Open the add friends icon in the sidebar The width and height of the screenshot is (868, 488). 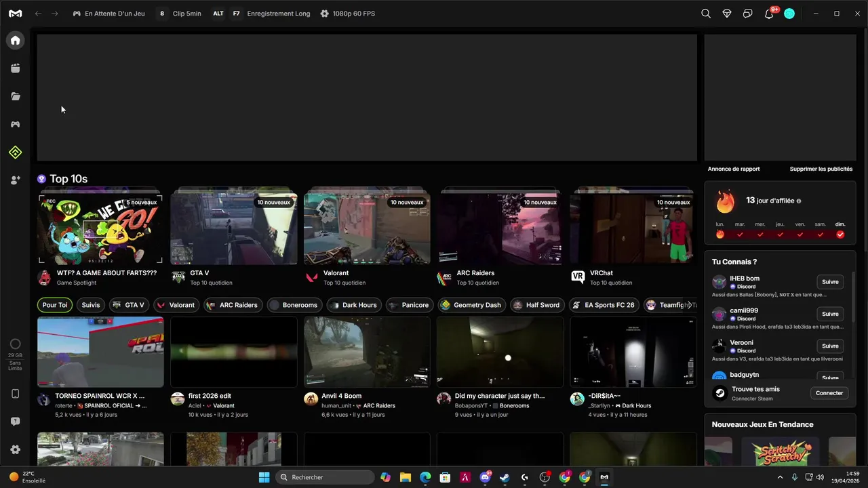pos(15,180)
